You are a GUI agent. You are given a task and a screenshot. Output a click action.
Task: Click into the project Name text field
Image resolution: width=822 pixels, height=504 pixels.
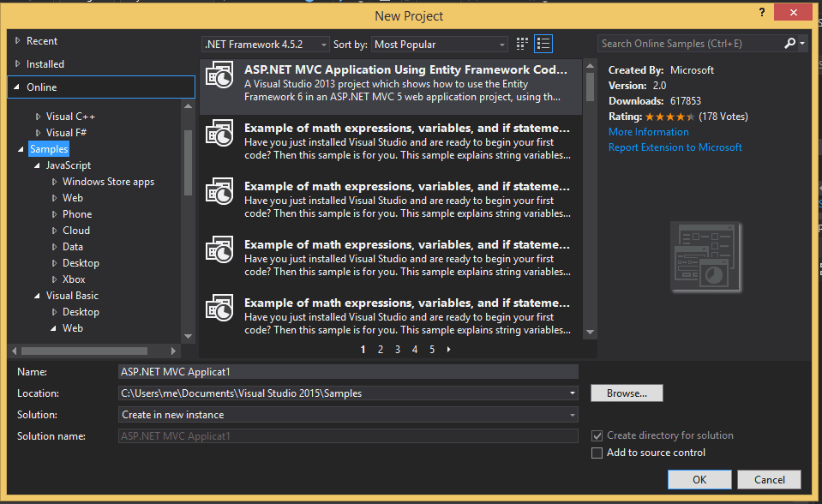[348, 372]
